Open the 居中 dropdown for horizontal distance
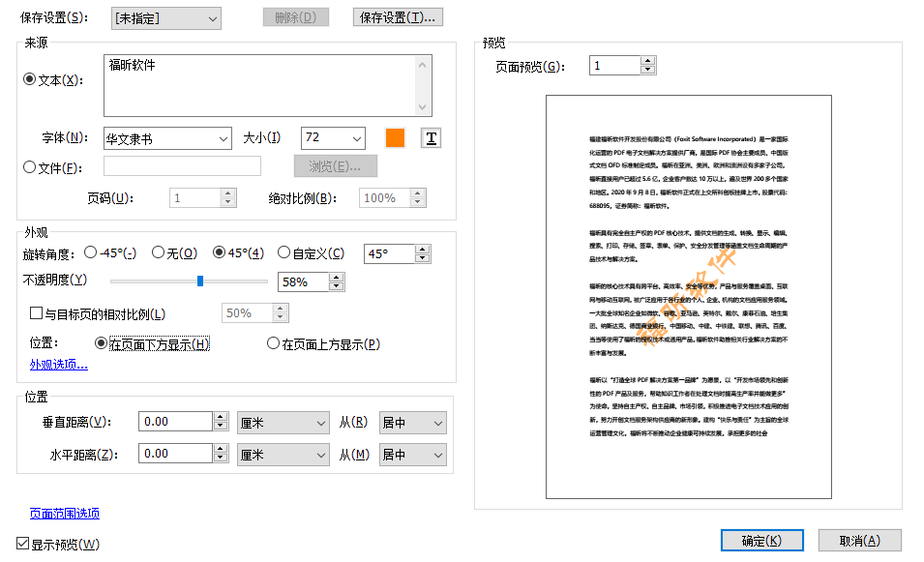This screenshot has height=562, width=924. (412, 454)
